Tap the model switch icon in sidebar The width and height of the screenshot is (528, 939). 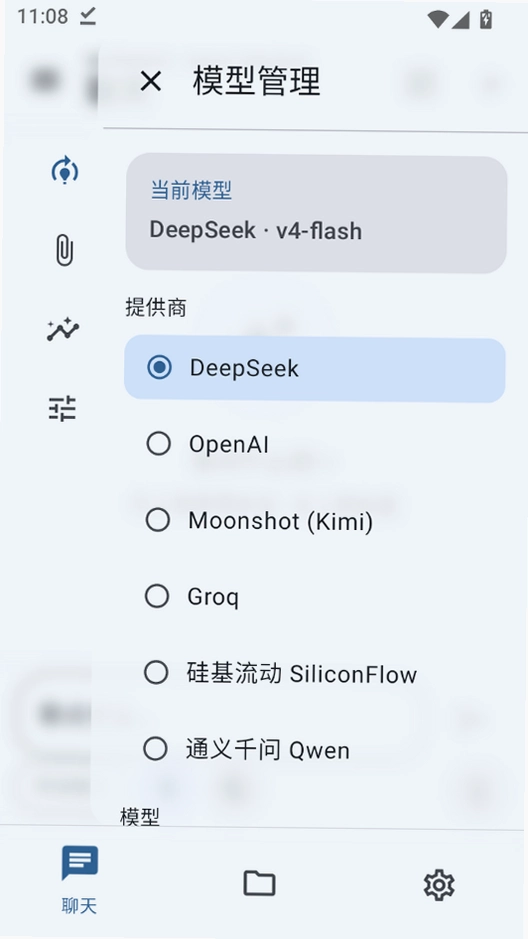[65, 171]
